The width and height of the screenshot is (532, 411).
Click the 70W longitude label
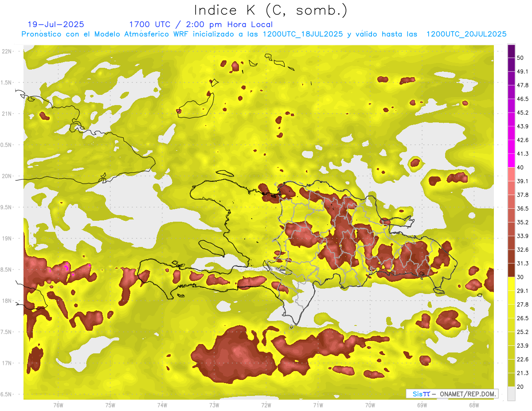(x=370, y=405)
